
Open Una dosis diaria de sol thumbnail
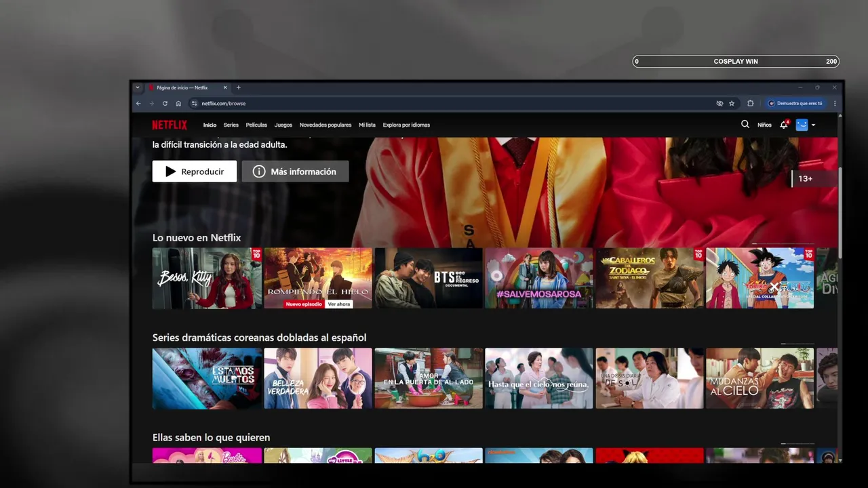point(650,378)
